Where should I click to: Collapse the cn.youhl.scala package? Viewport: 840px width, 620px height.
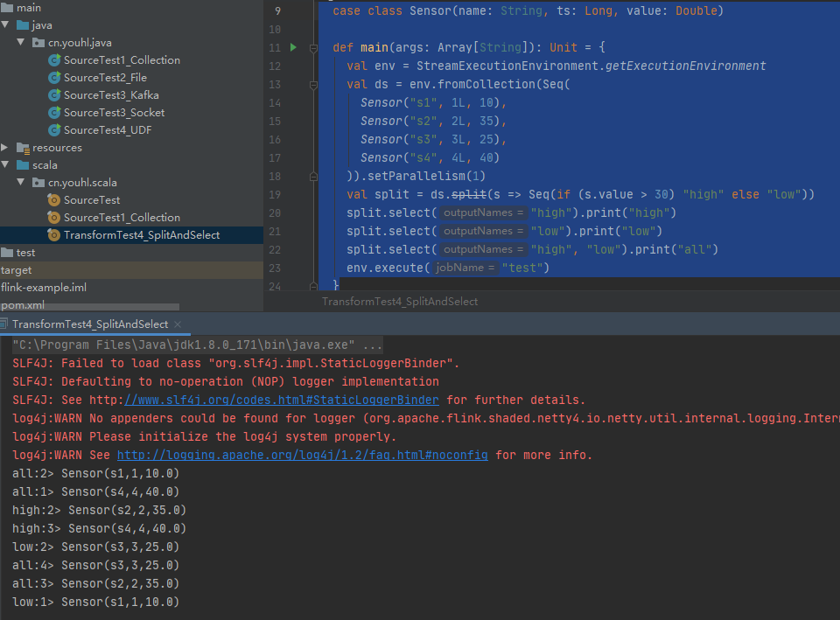[21, 182]
